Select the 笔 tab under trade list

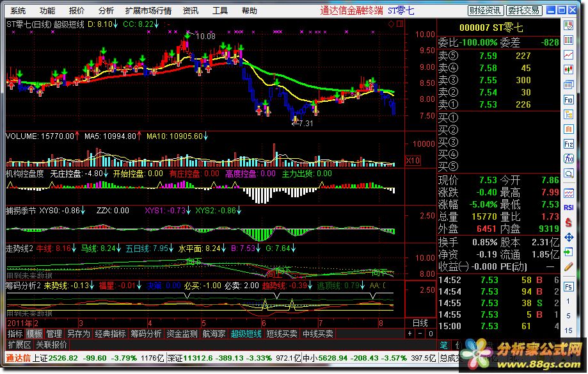click(443, 345)
